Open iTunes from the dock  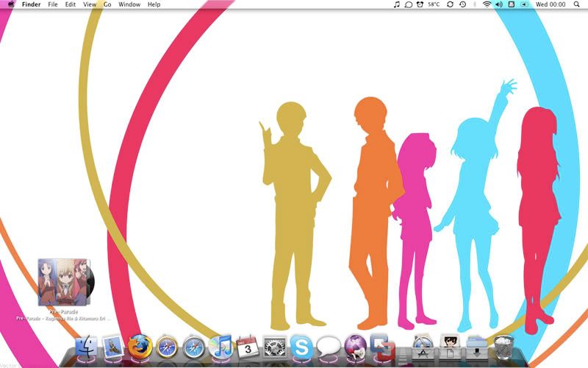point(220,346)
